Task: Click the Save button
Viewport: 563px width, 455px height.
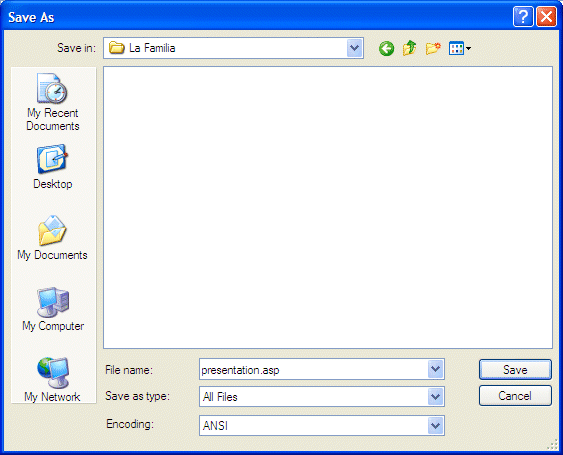Action: pyautogui.click(x=515, y=370)
